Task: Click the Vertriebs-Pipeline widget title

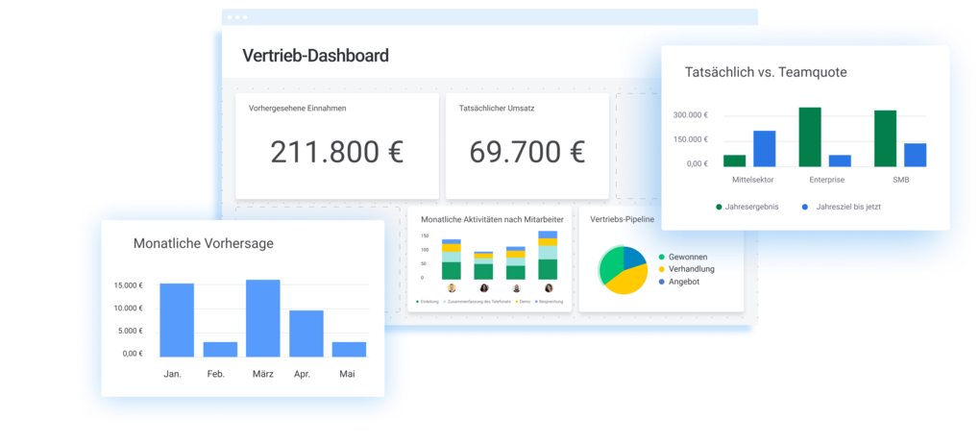Action: (x=622, y=219)
